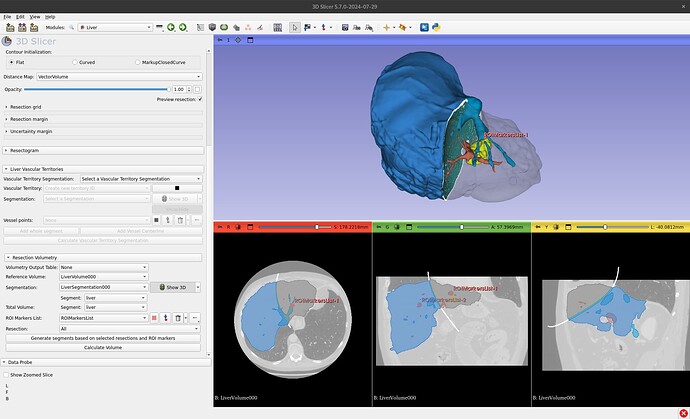Open the Volumes module toolbar icon
Viewport: 690px width, 419px height.
[200, 27]
